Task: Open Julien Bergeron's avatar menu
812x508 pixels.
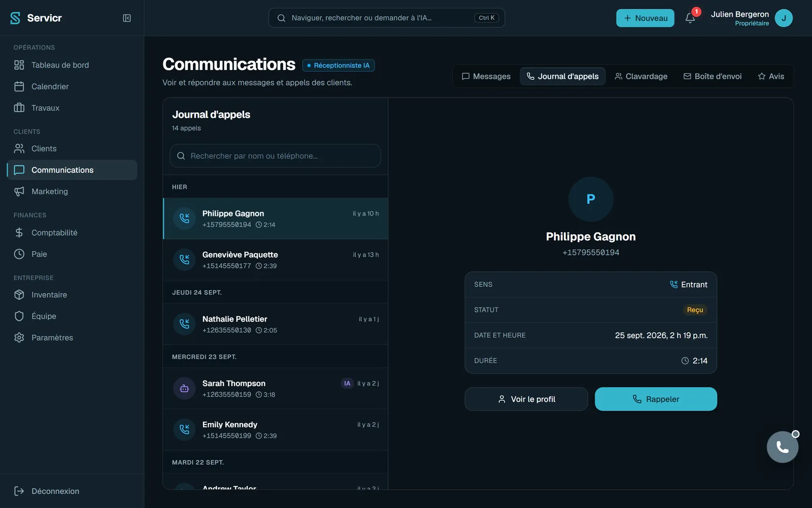Action: [x=784, y=18]
